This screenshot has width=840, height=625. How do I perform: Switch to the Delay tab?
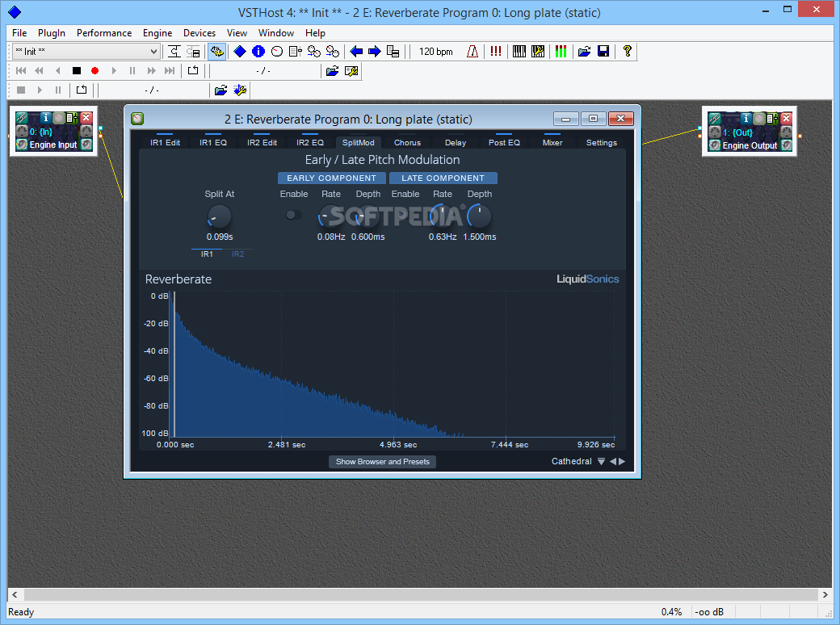tap(456, 142)
